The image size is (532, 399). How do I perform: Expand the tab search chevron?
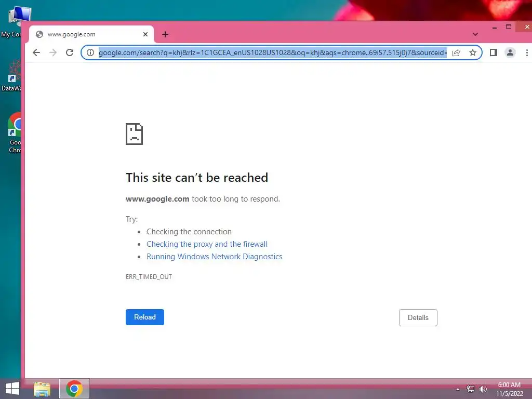[x=475, y=34]
